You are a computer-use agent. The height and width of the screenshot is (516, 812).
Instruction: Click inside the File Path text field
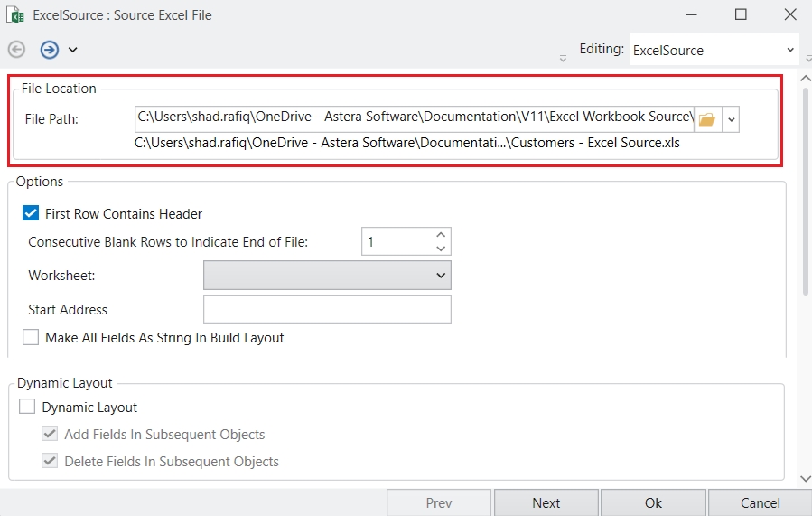tap(415, 118)
